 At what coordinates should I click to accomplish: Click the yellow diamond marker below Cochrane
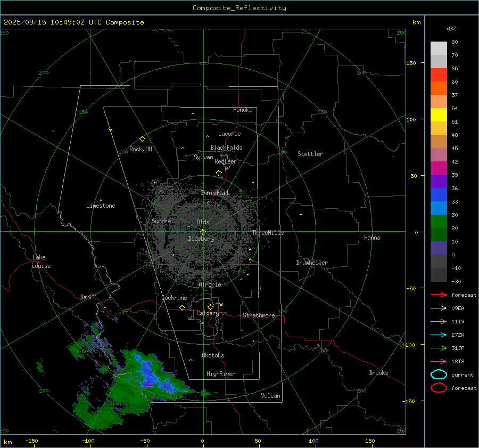tap(182, 307)
